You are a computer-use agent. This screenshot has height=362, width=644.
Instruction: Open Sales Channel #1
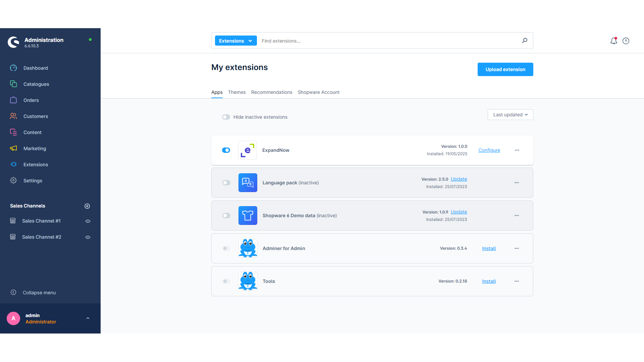click(41, 221)
